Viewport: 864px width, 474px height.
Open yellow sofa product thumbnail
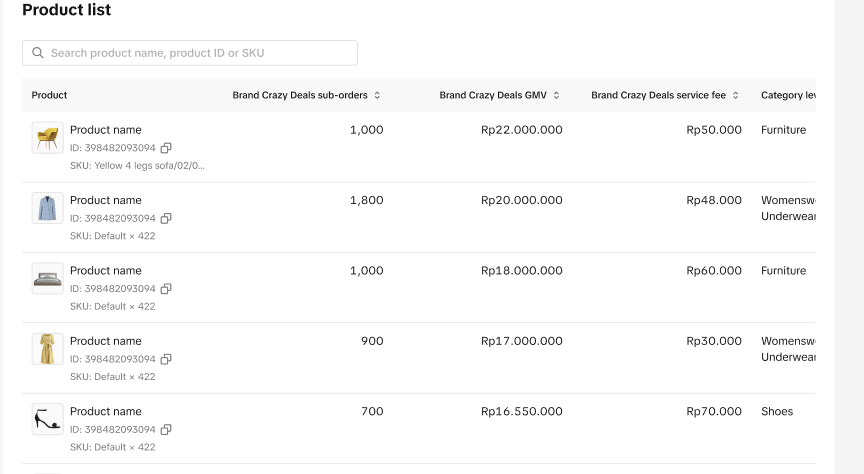point(47,138)
